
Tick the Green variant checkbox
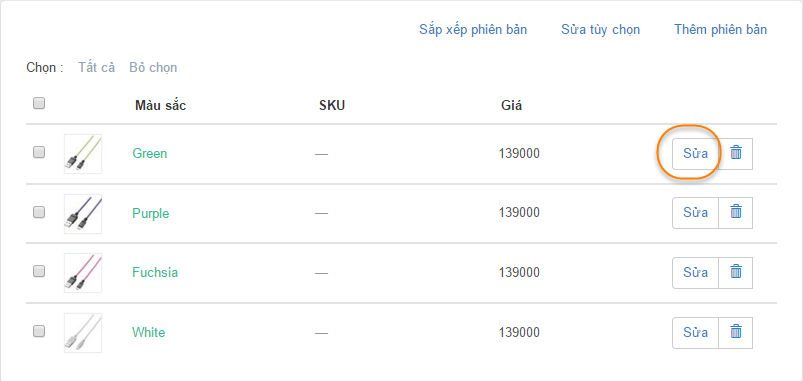click(x=39, y=152)
